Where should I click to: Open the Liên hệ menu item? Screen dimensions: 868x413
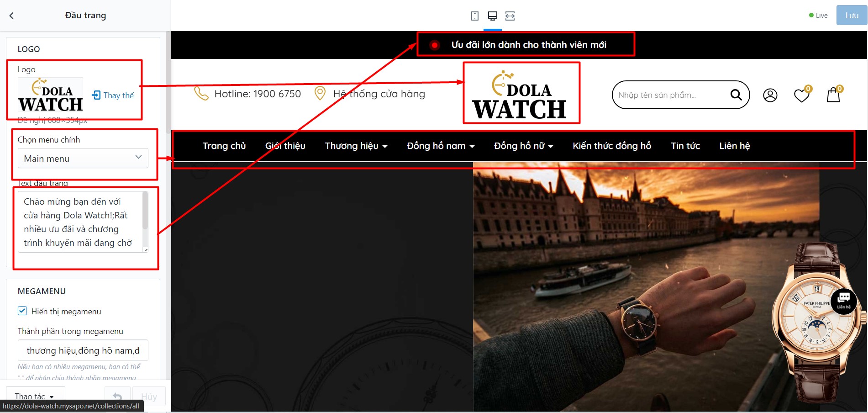[735, 146]
